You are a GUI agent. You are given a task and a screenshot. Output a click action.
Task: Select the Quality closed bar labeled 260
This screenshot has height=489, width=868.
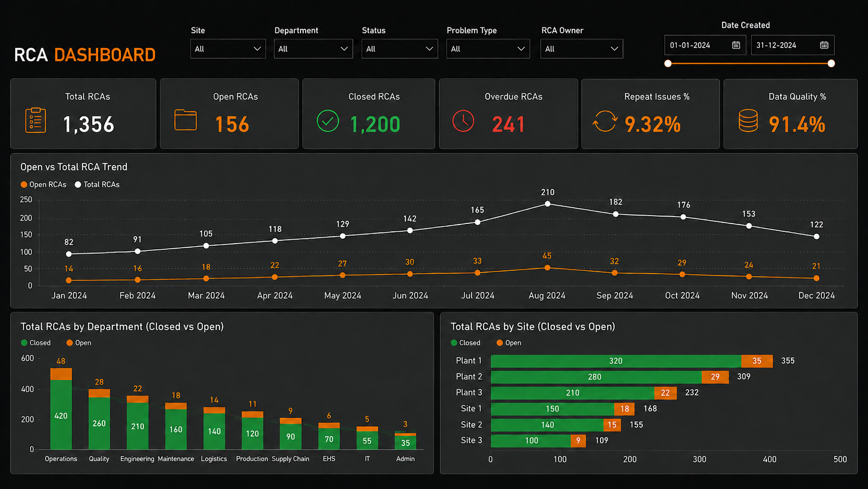pyautogui.click(x=99, y=424)
